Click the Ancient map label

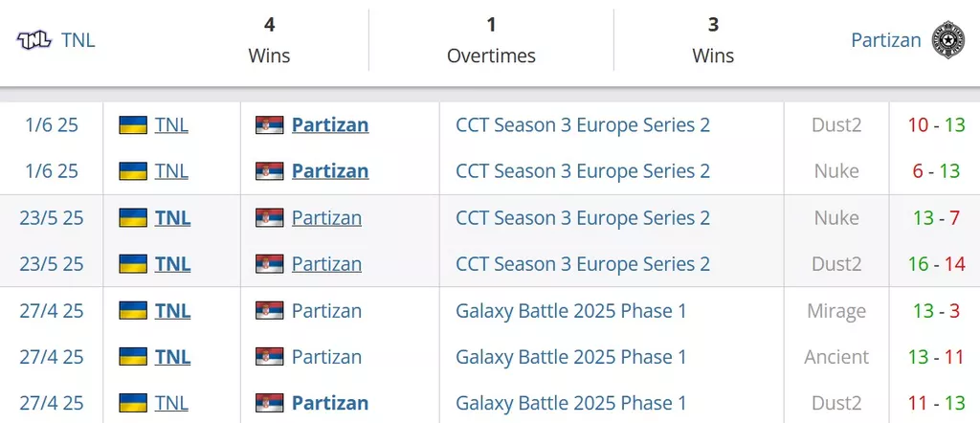836,357
